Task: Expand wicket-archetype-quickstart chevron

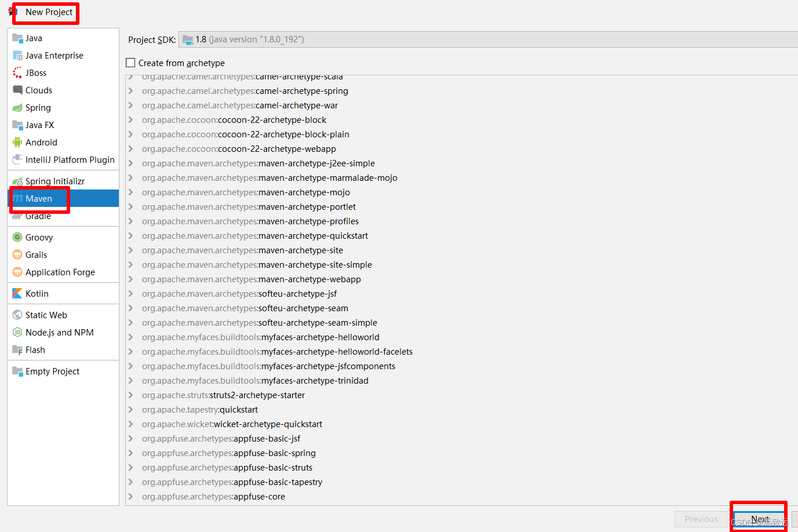Action: click(x=130, y=424)
